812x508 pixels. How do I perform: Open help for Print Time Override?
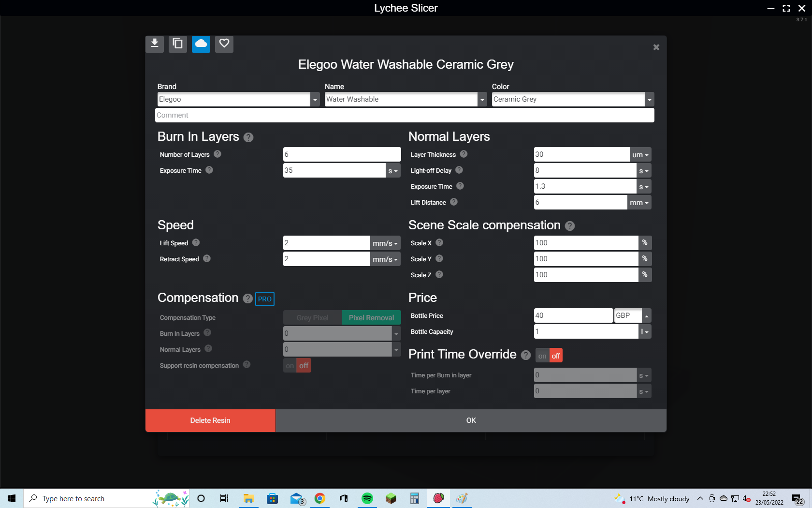526,355
